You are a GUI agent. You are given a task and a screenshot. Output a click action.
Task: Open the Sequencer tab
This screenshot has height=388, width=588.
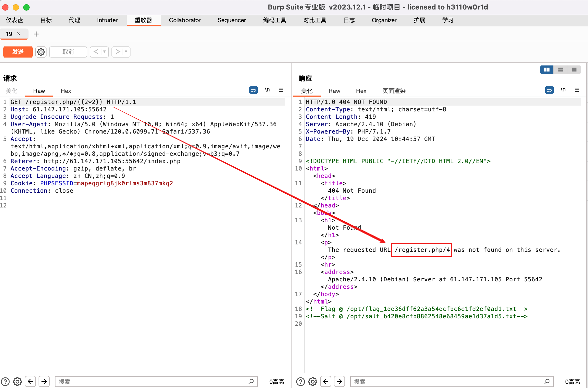click(232, 20)
